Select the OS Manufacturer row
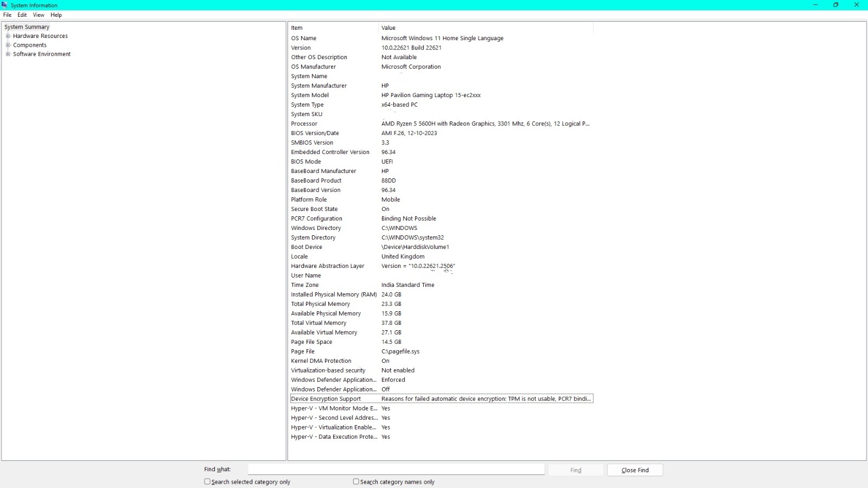The height and width of the screenshot is (488, 868). pos(441,67)
